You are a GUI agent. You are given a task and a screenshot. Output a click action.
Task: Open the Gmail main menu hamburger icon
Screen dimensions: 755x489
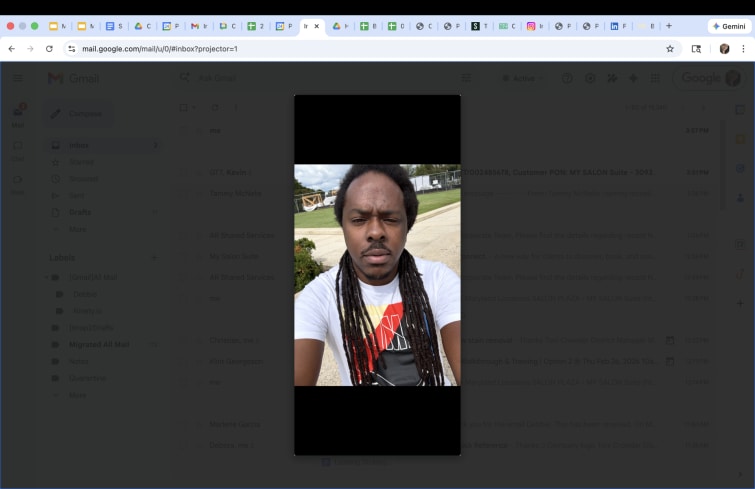[17, 78]
